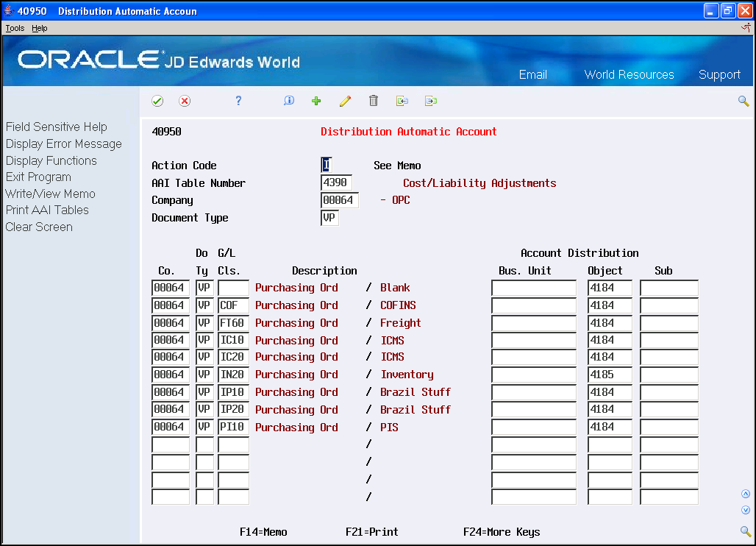Click the magnifier icon beside the toolbar

[x=743, y=101]
